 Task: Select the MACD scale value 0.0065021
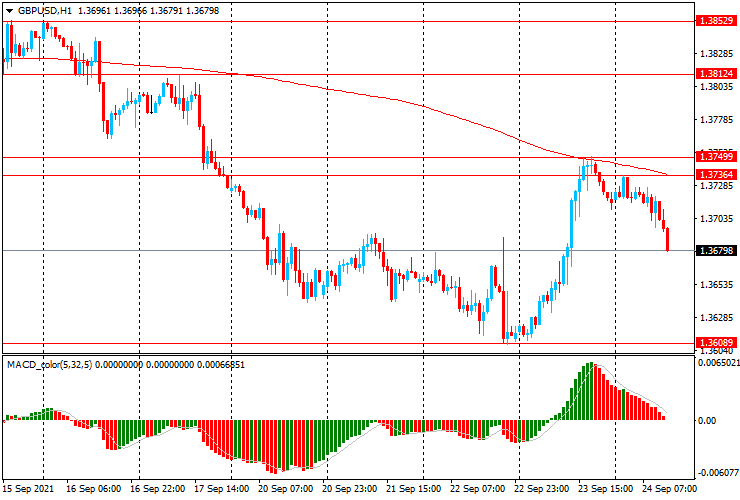point(719,363)
